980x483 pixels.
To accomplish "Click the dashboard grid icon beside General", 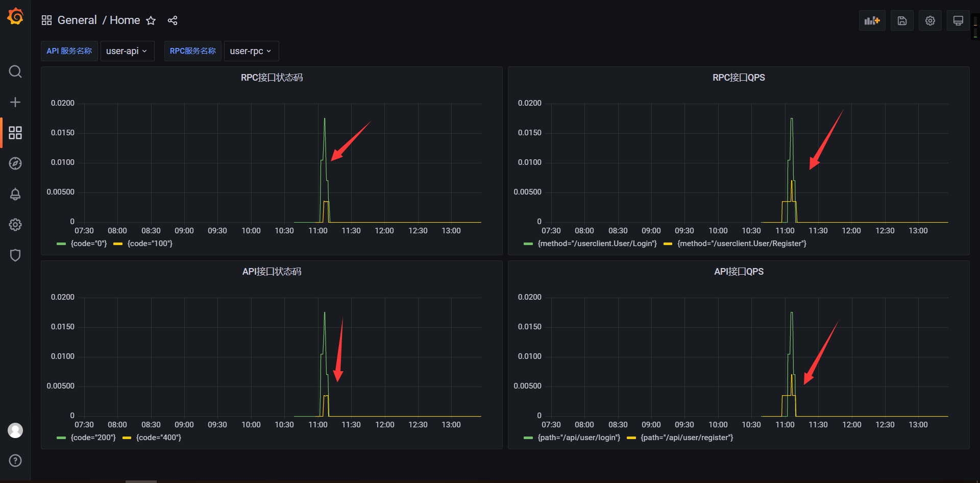I will coord(46,20).
